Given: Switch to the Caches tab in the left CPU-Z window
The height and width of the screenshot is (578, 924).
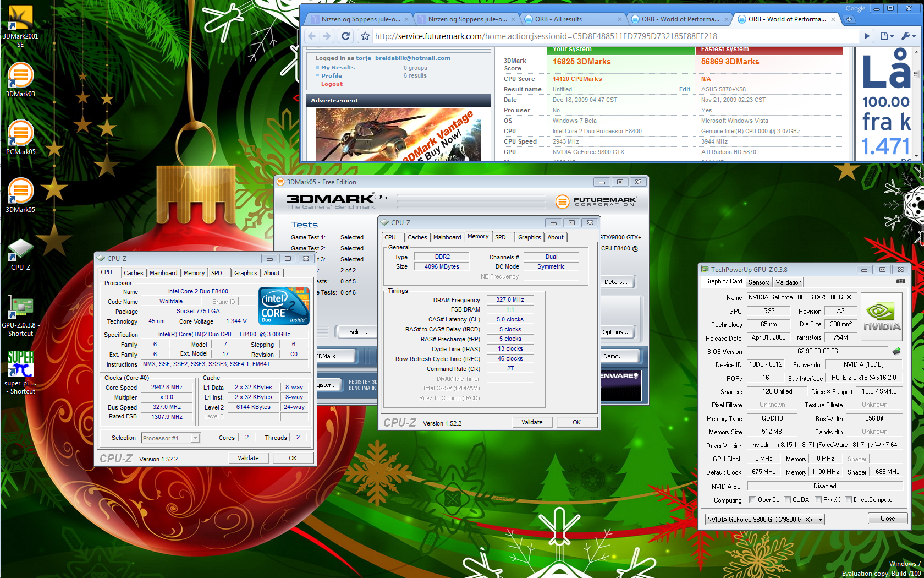Looking at the screenshot, I should tap(133, 273).
